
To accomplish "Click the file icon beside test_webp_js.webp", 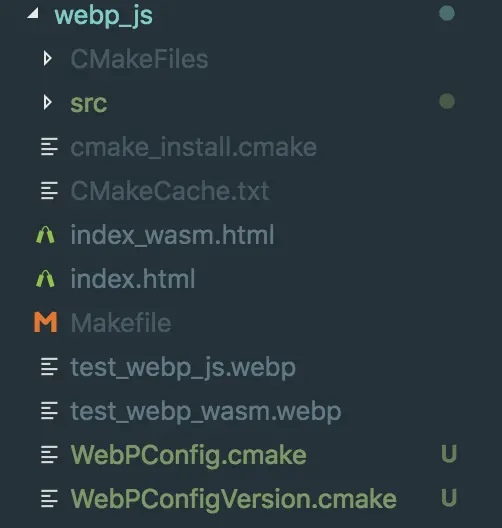I will (49, 367).
